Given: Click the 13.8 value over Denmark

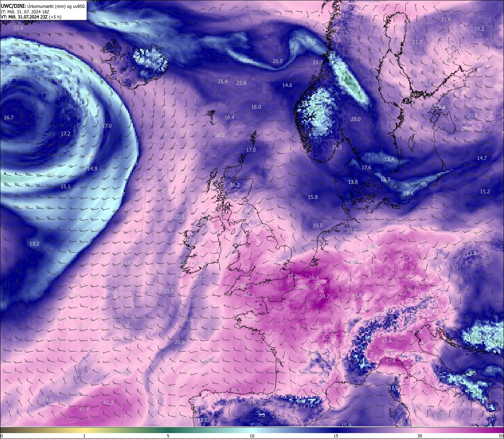Looking at the screenshot, I should click(353, 182).
